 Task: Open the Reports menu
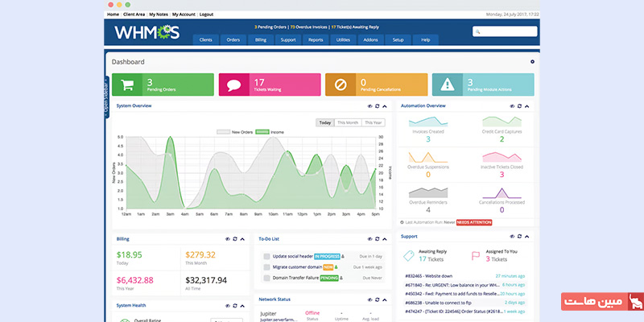point(316,39)
